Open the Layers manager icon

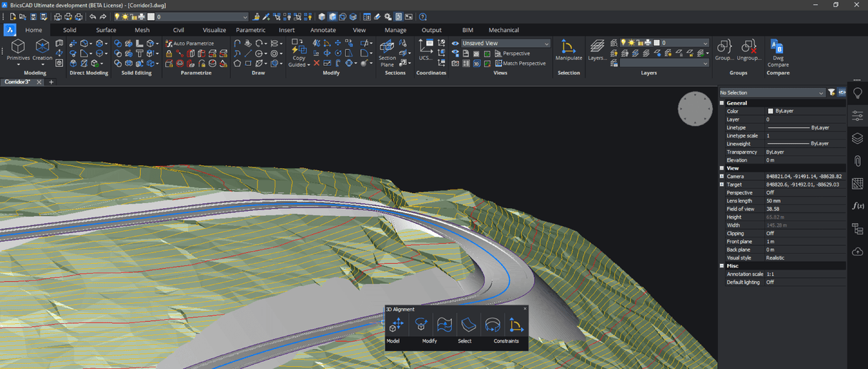(597, 50)
